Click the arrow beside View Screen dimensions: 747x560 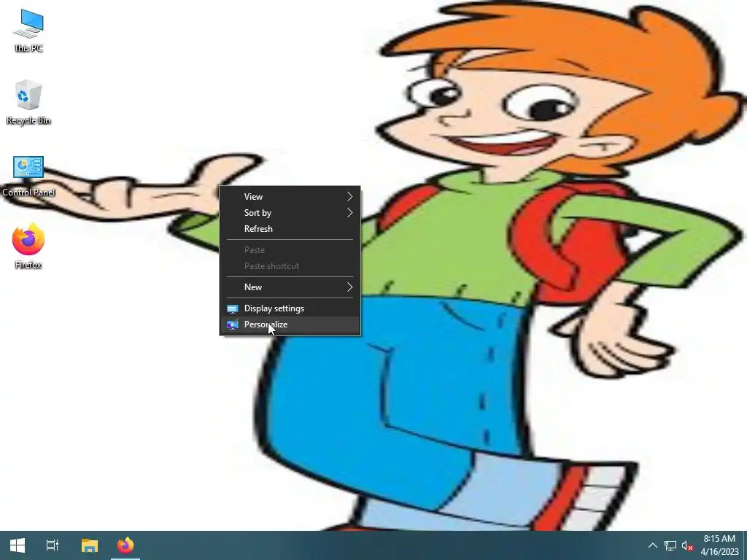tap(349, 197)
